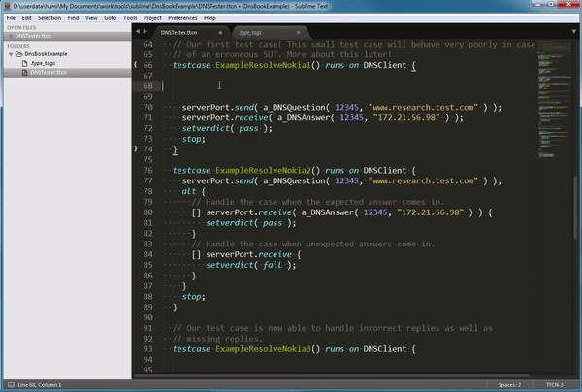Click the Sublime Text title bar icon
The width and height of the screenshot is (582, 392).
[x=7, y=6]
